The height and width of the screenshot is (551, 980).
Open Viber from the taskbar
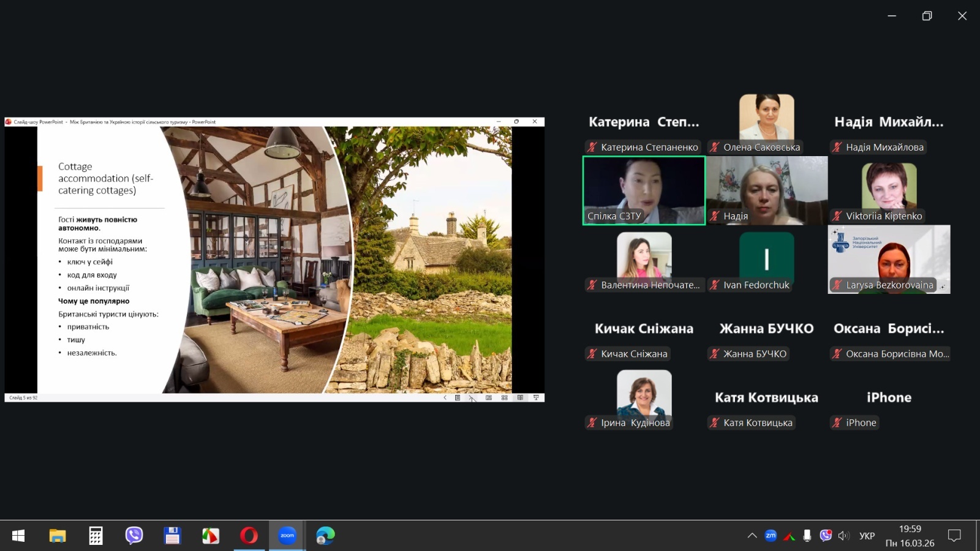coord(134,536)
